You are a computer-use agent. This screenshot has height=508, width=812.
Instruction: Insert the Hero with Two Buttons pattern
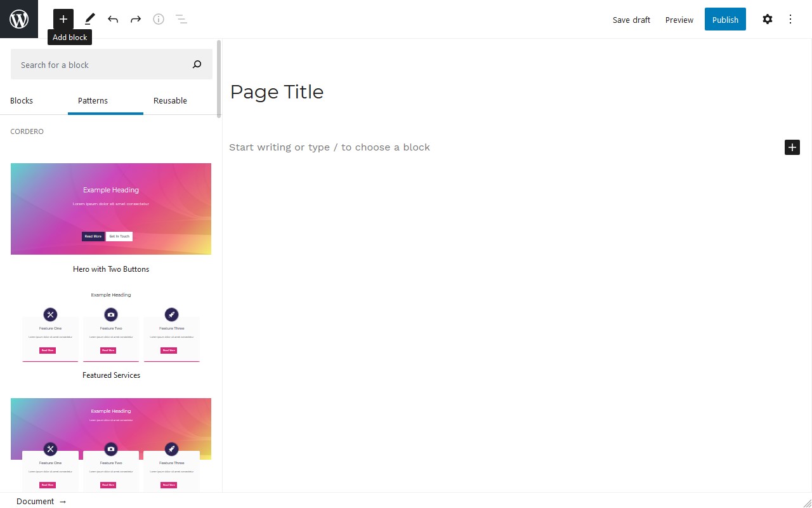click(111, 209)
